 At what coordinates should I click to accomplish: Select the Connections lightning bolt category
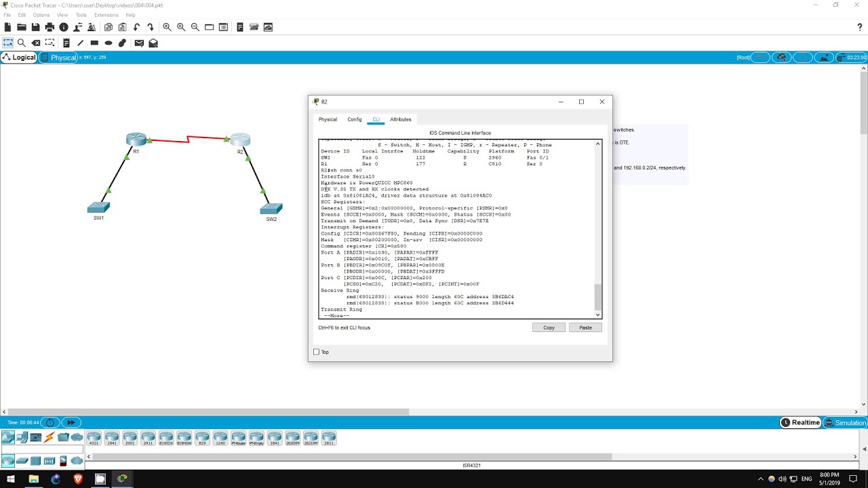[50, 437]
